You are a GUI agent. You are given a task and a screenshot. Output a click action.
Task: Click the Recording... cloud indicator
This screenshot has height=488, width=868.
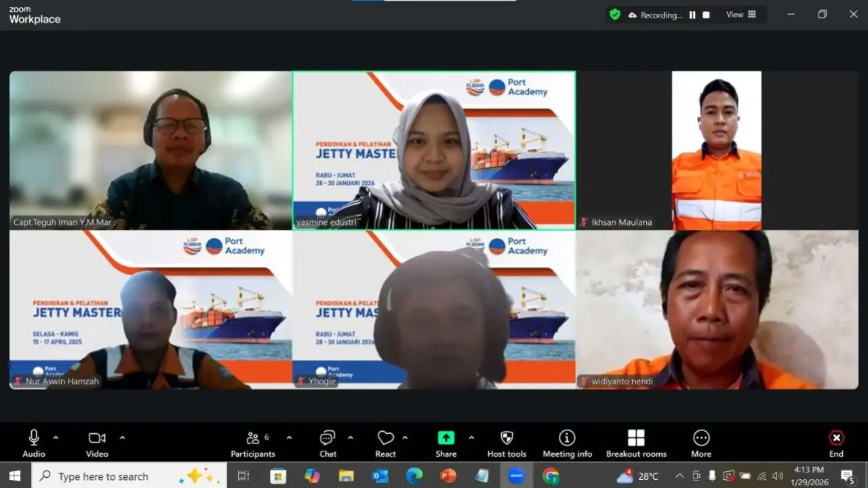655,15
